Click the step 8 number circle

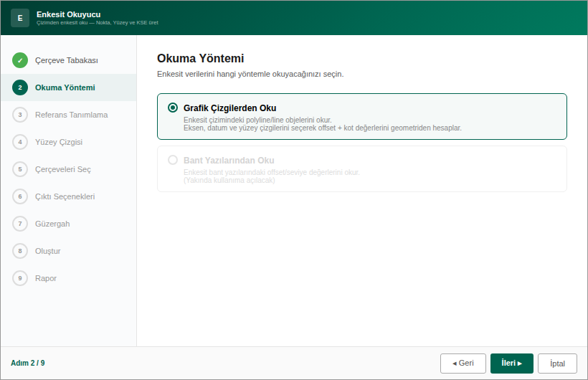point(20,251)
